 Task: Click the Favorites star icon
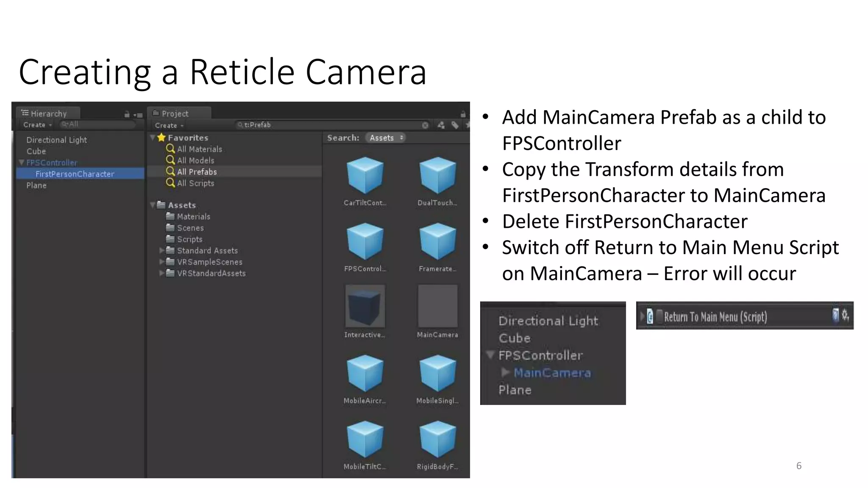click(161, 137)
